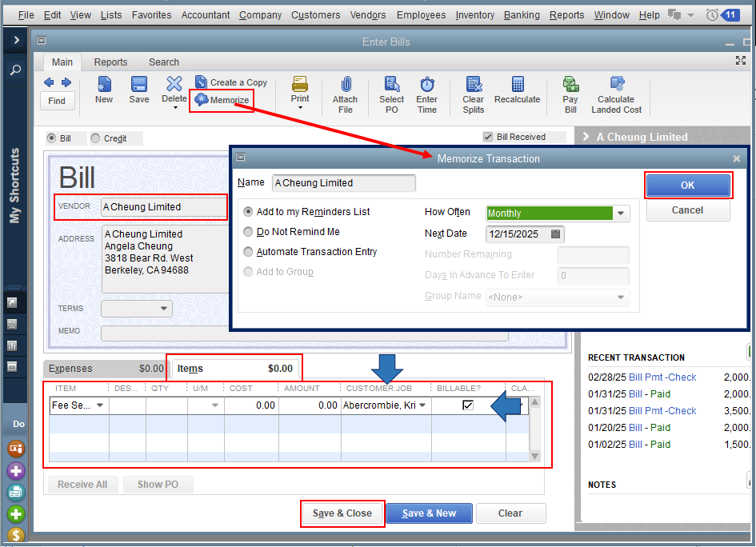
Task: Click the purple plus sidebar icon
Action: click(x=15, y=471)
